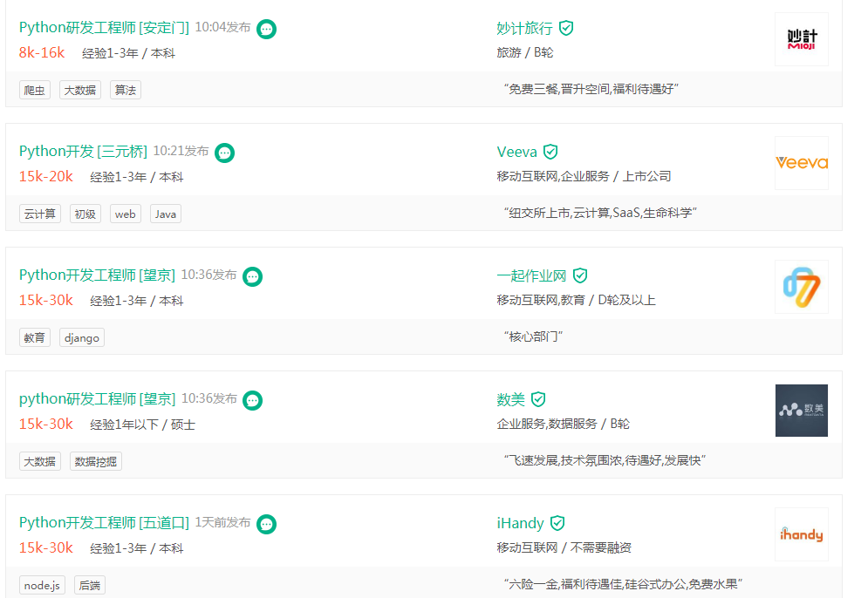
Task: Select the 教育 tag
Action: tap(35, 338)
